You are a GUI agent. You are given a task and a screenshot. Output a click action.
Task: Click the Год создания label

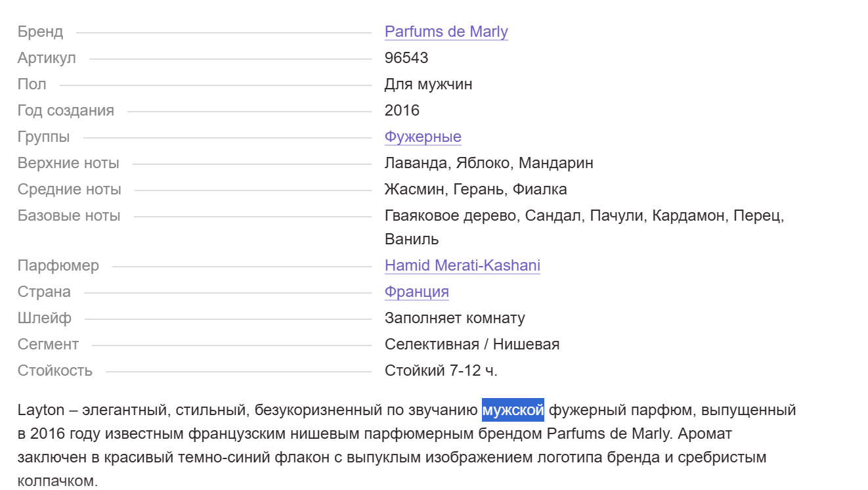click(x=66, y=110)
